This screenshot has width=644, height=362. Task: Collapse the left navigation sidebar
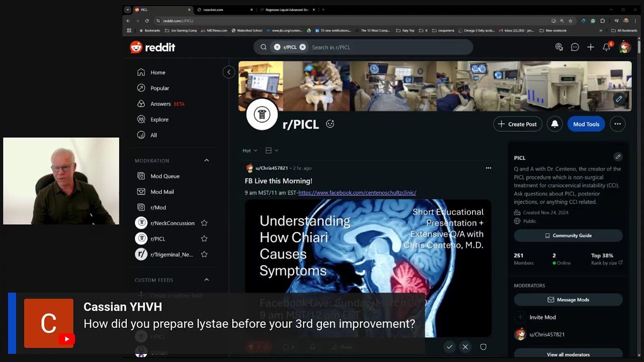pyautogui.click(x=228, y=72)
